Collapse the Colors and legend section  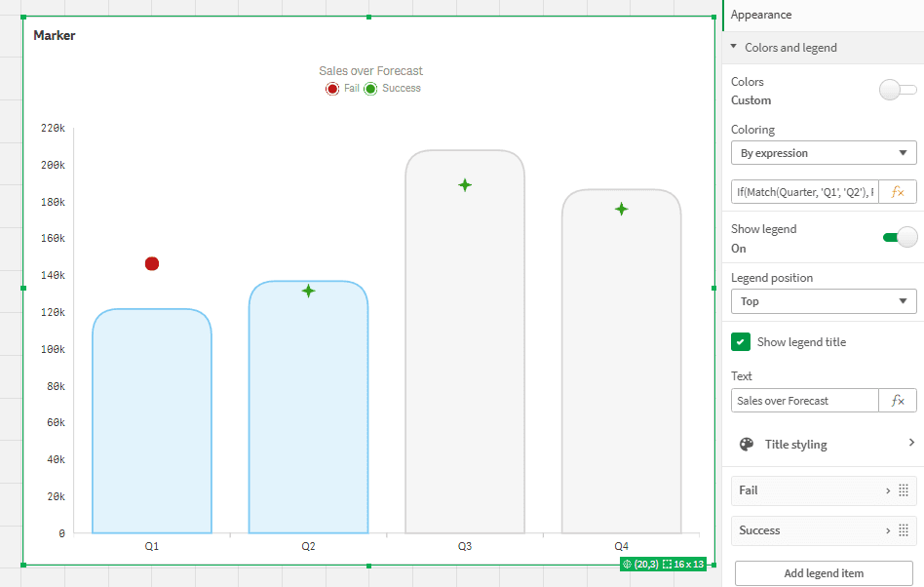point(734,47)
